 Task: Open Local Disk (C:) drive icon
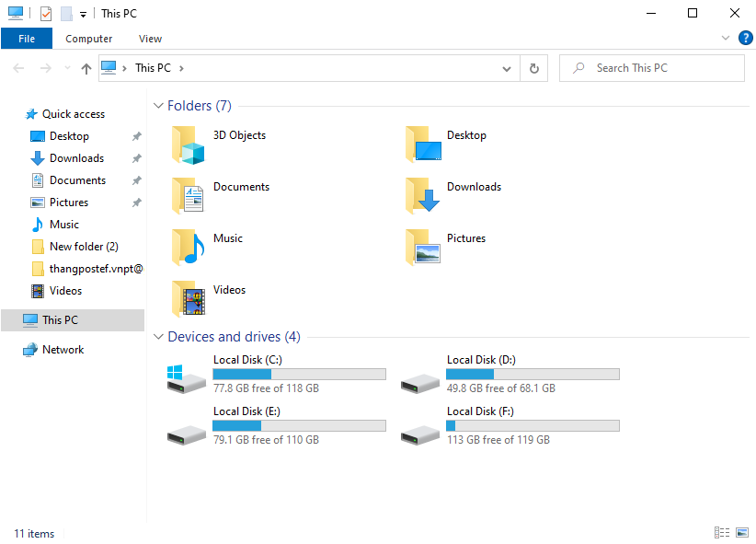[186, 376]
